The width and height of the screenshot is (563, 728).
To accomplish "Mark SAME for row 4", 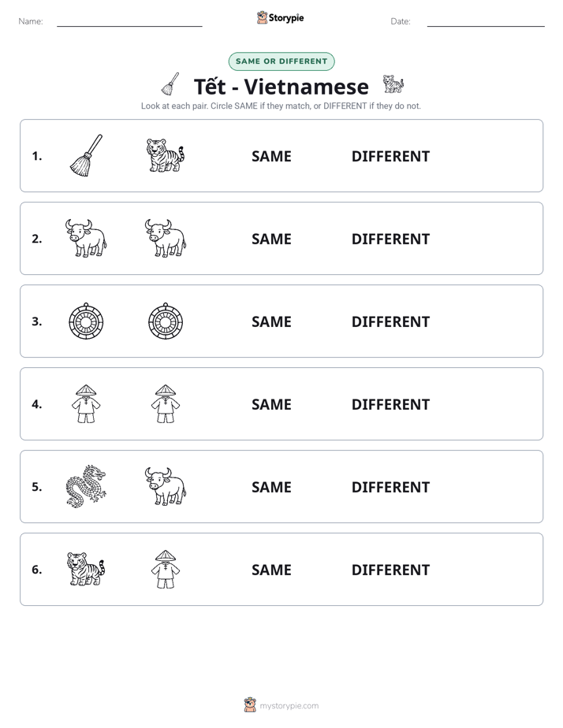I will pyautogui.click(x=271, y=404).
